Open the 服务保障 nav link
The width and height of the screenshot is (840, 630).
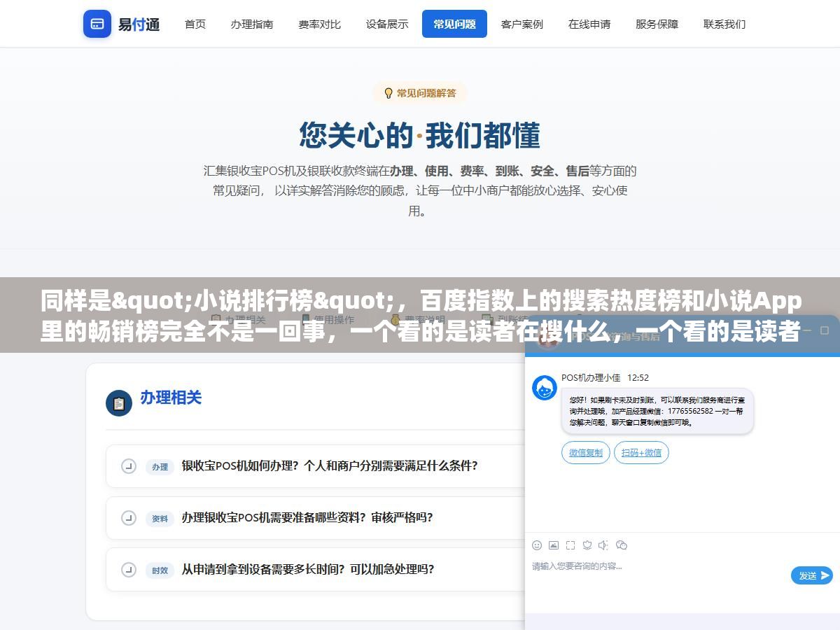pos(657,24)
